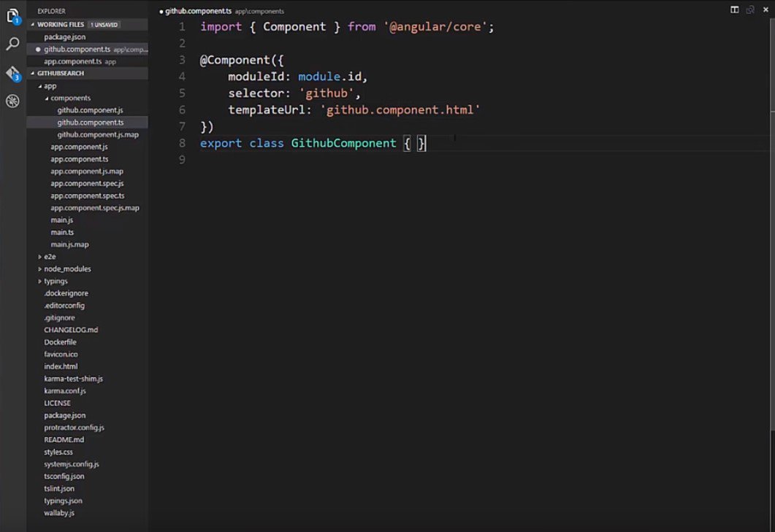Collapse the components folder
The image size is (775, 532).
(47, 99)
